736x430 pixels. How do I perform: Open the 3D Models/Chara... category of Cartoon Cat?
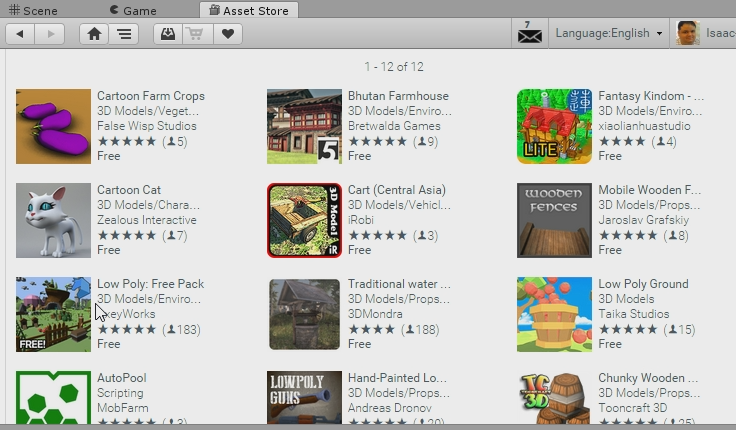[x=148, y=205]
